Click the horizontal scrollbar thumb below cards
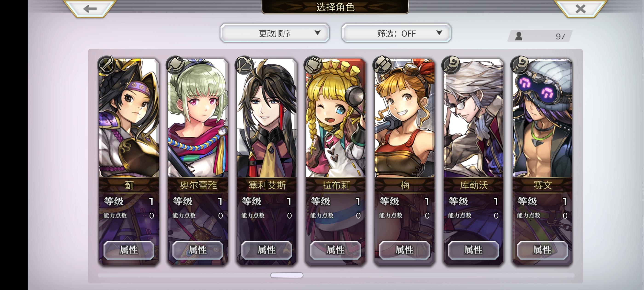This screenshot has height=290, width=644. click(x=287, y=275)
